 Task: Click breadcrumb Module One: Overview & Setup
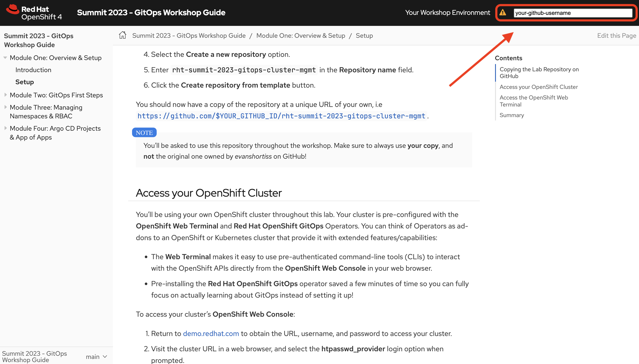coord(301,35)
